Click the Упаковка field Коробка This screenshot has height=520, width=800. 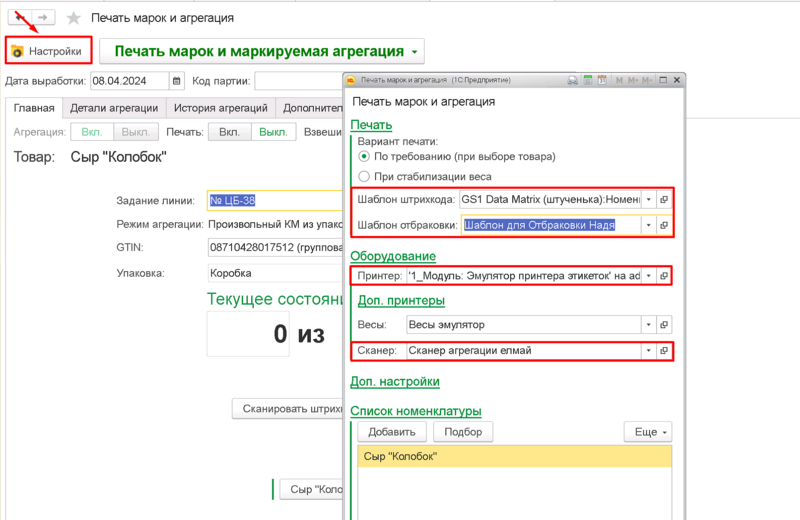pyautogui.click(x=275, y=273)
